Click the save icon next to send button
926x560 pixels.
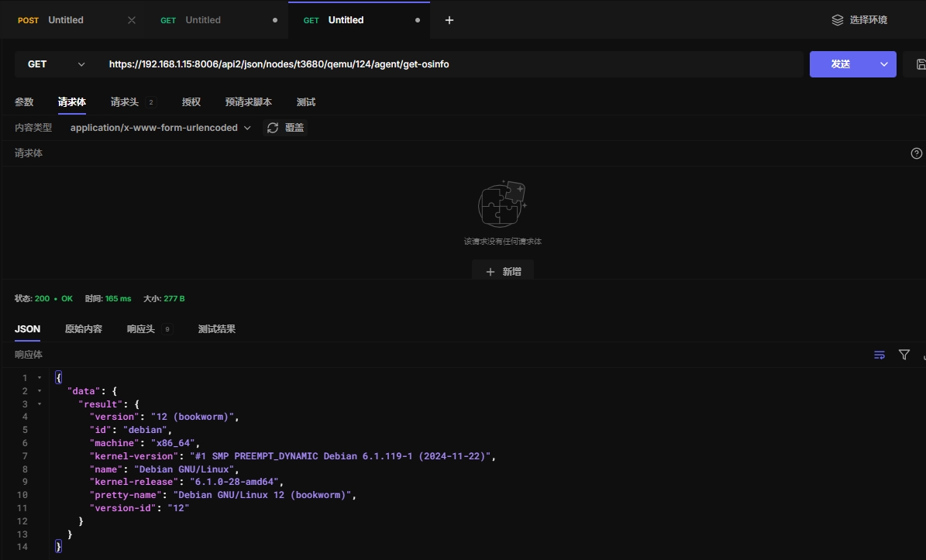coord(920,64)
